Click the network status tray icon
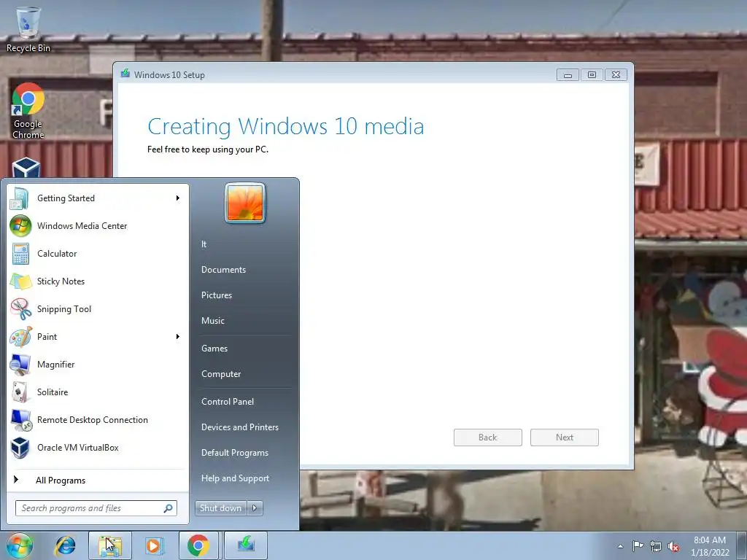Viewport: 747px width, 560px height. pyautogui.click(x=656, y=546)
